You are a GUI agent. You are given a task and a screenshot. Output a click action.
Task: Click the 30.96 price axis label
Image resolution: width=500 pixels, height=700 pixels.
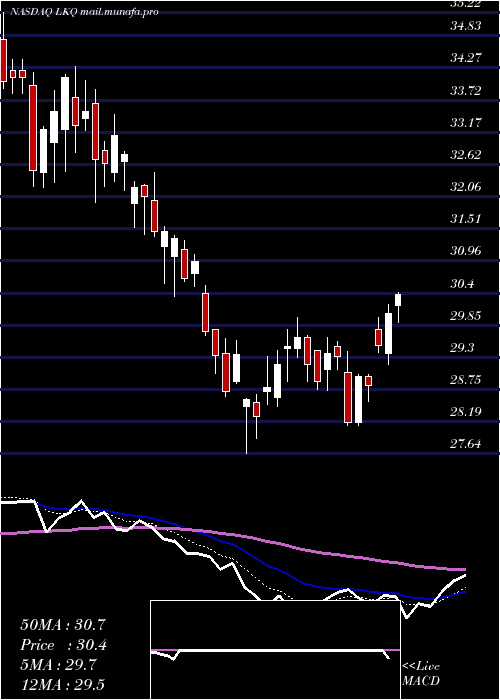(466, 251)
